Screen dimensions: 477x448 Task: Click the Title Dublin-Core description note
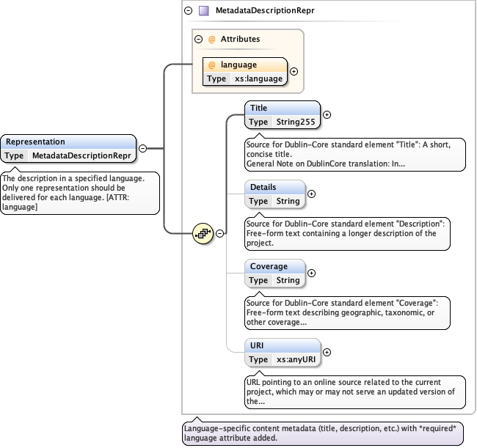pyautogui.click(x=355, y=154)
